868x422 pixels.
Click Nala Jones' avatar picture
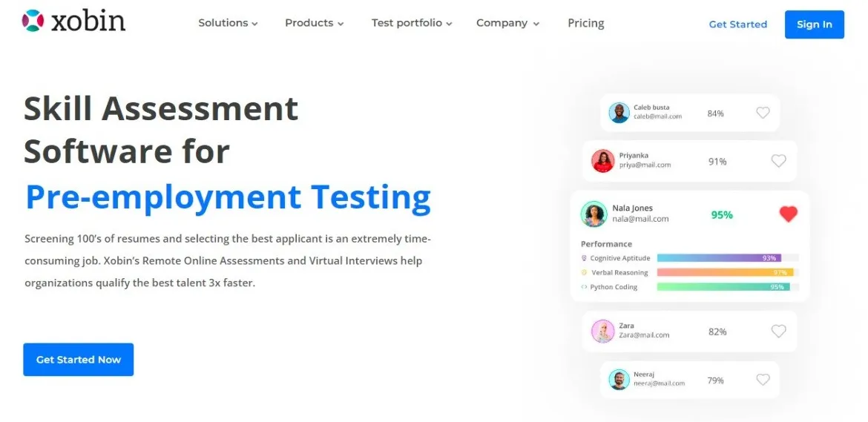(594, 214)
